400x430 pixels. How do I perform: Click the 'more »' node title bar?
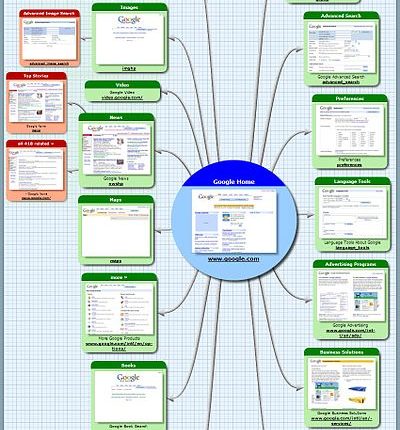point(119,277)
